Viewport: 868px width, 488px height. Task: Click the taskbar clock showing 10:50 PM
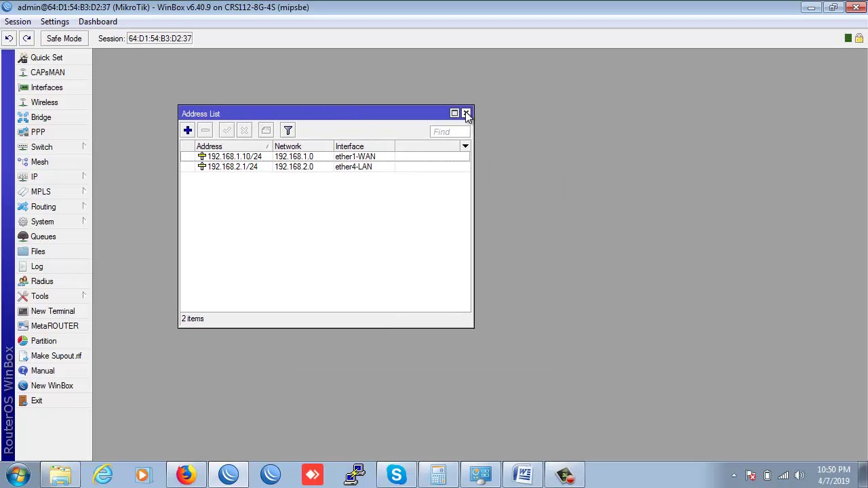point(833,475)
